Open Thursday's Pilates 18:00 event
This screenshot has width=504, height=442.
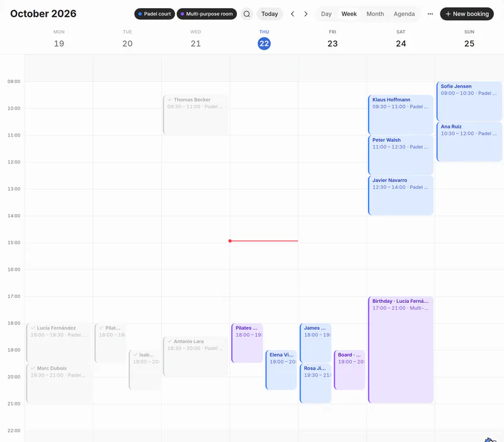[x=247, y=343]
